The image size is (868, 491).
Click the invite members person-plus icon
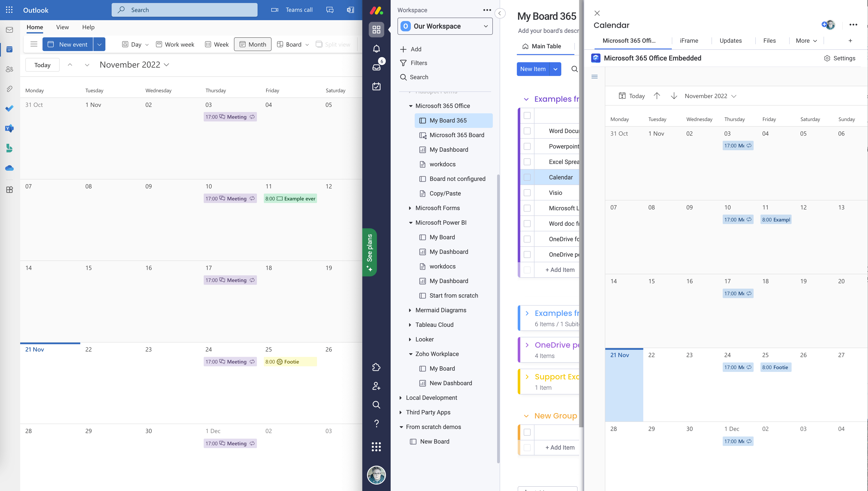click(376, 386)
